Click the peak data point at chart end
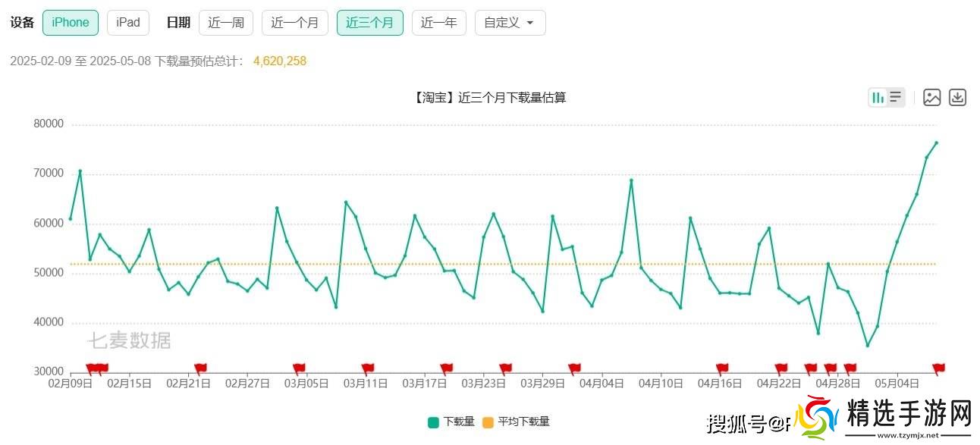 coord(936,143)
